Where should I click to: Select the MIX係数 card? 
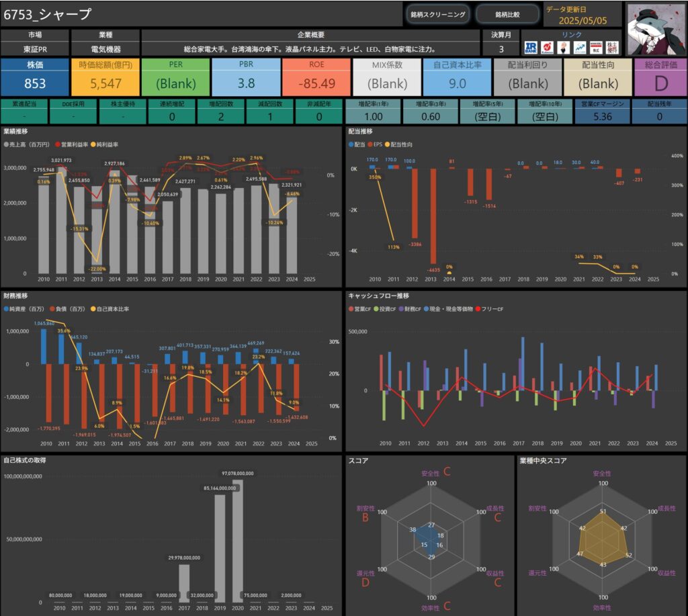point(387,77)
